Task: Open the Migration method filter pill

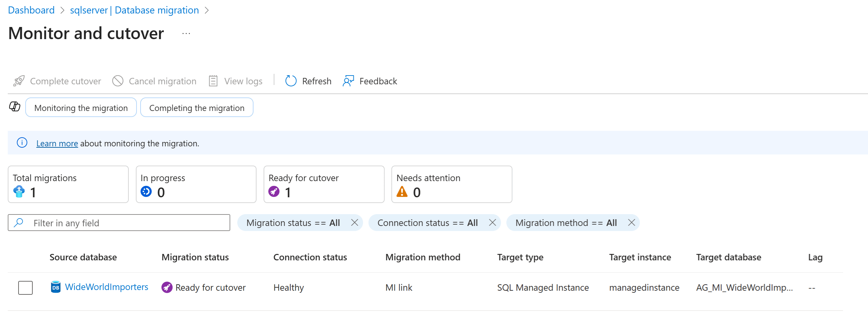Action: coord(566,223)
